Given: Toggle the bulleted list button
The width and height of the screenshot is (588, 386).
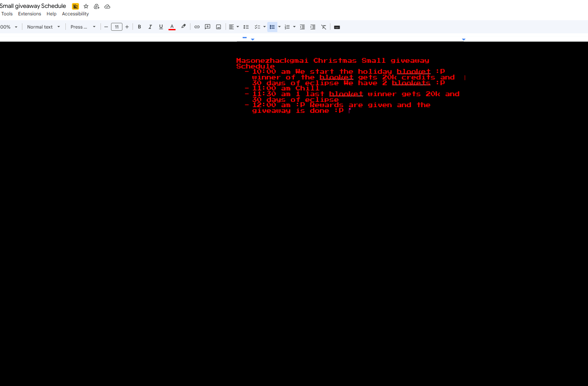Looking at the screenshot, I should click(272, 27).
